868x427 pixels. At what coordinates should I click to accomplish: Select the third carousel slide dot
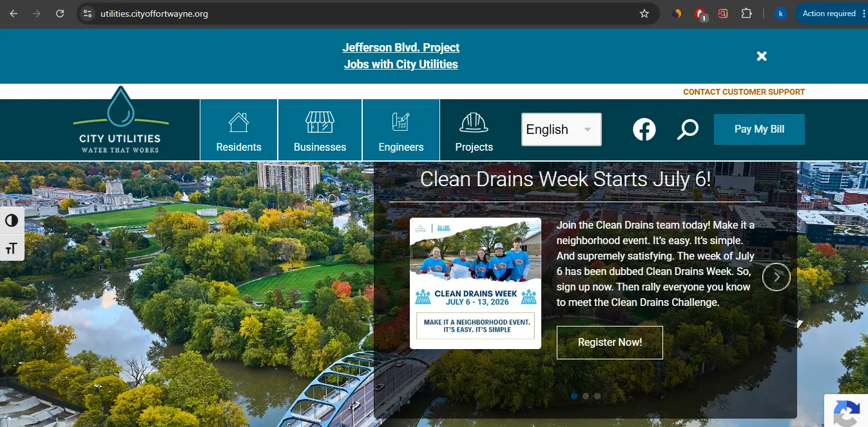597,396
